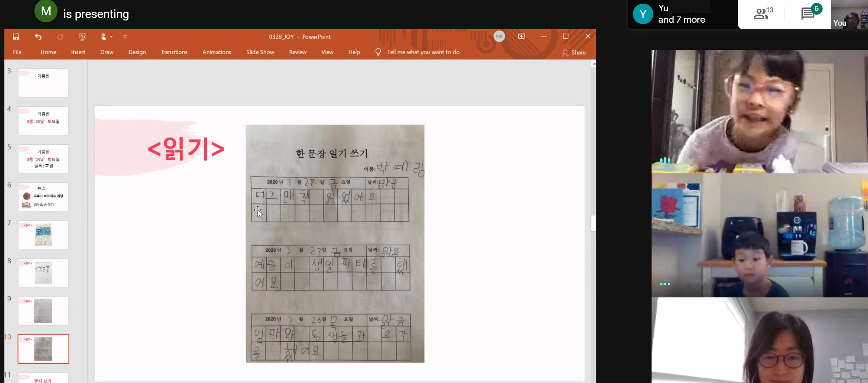Open the chat messages icon
868x383 pixels.
coord(807,14)
